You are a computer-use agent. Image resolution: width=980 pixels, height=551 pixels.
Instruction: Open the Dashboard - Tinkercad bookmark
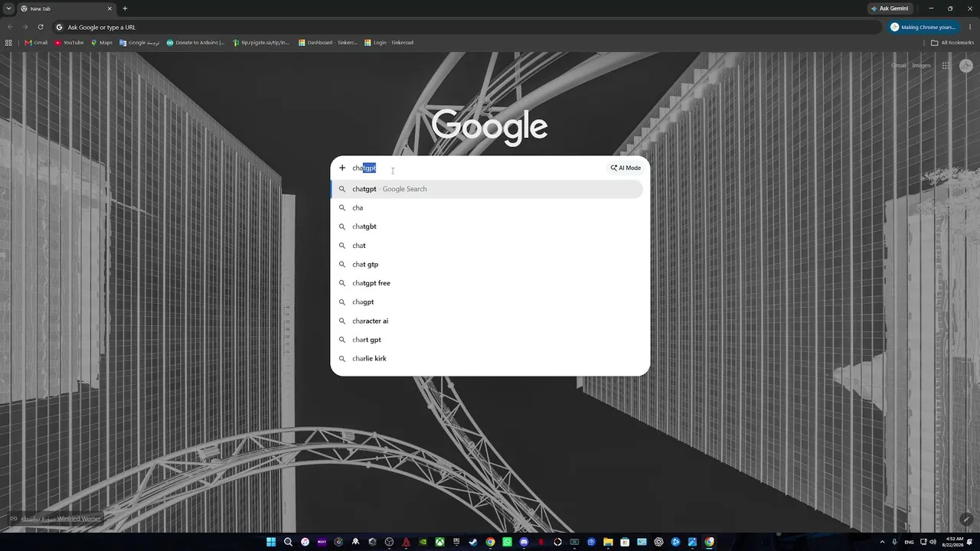(328, 43)
